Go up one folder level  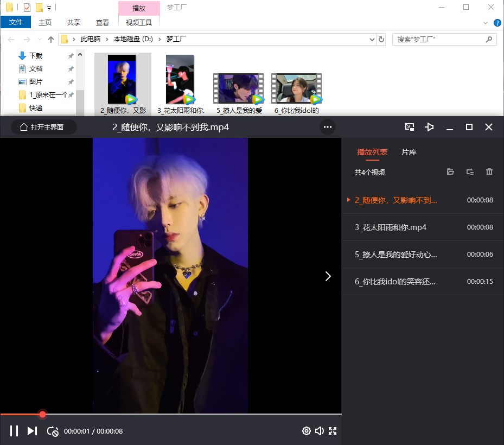click(x=51, y=40)
